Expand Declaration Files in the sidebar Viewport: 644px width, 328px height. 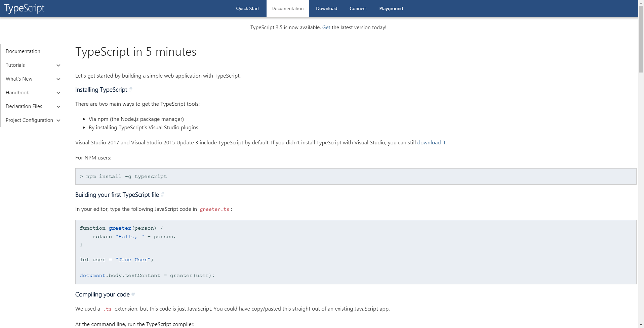click(x=58, y=106)
